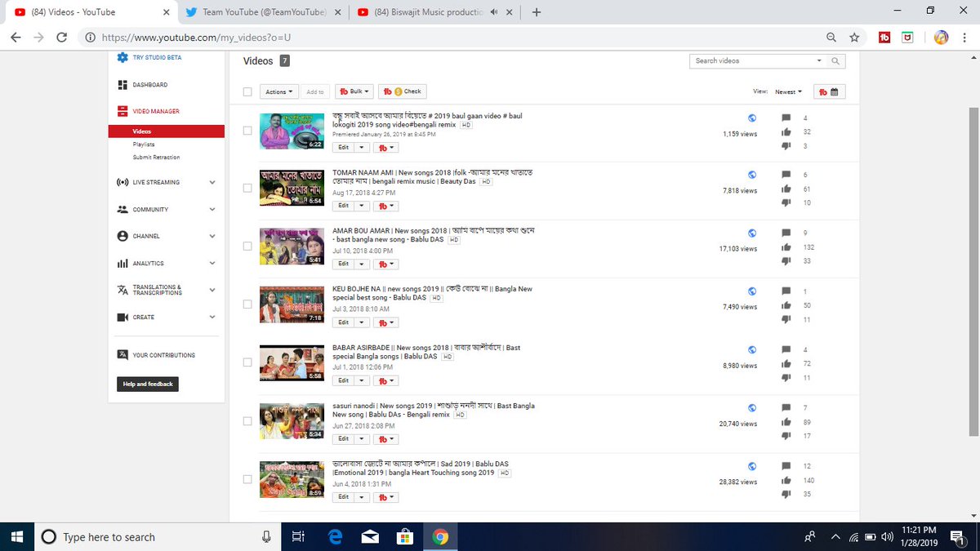This screenshot has height=551, width=980.
Task: Click the Try Studio Beta gear icon
Action: tap(122, 57)
